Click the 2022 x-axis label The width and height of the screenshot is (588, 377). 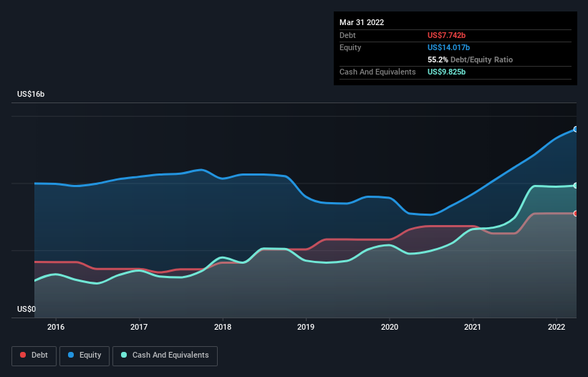click(x=556, y=327)
